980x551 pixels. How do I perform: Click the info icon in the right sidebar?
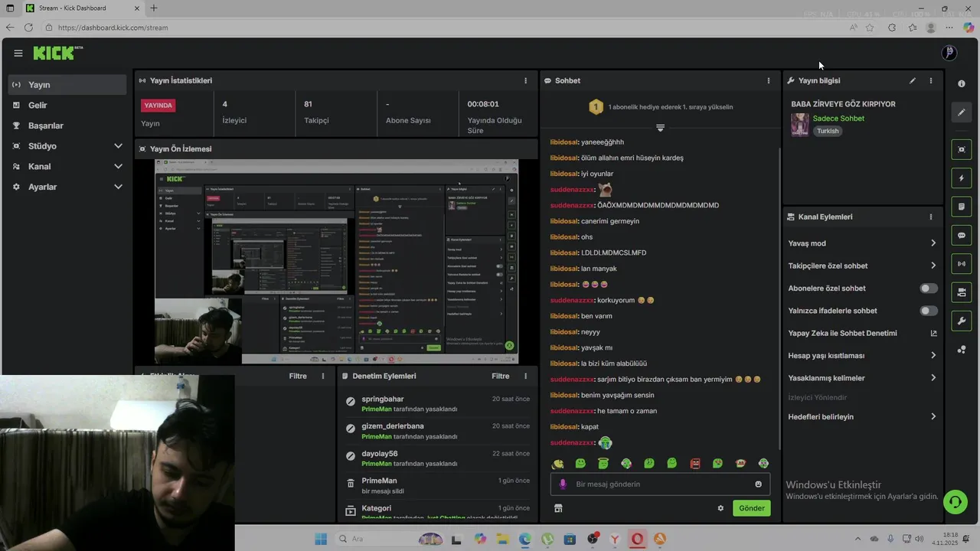[962, 83]
